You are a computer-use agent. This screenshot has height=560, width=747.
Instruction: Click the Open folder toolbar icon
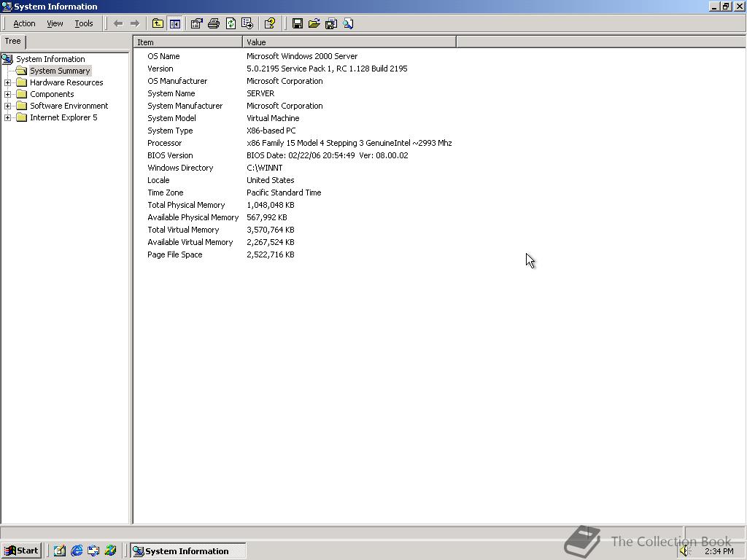coord(314,23)
